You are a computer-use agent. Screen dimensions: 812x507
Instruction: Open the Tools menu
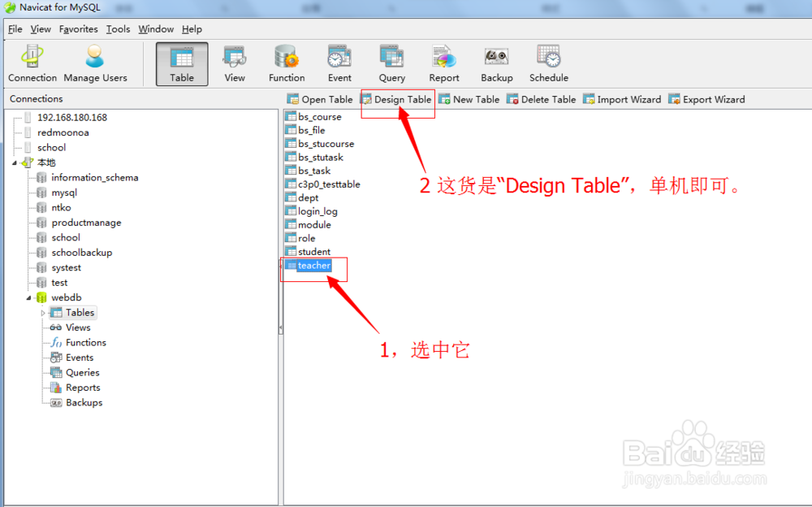[118, 29]
